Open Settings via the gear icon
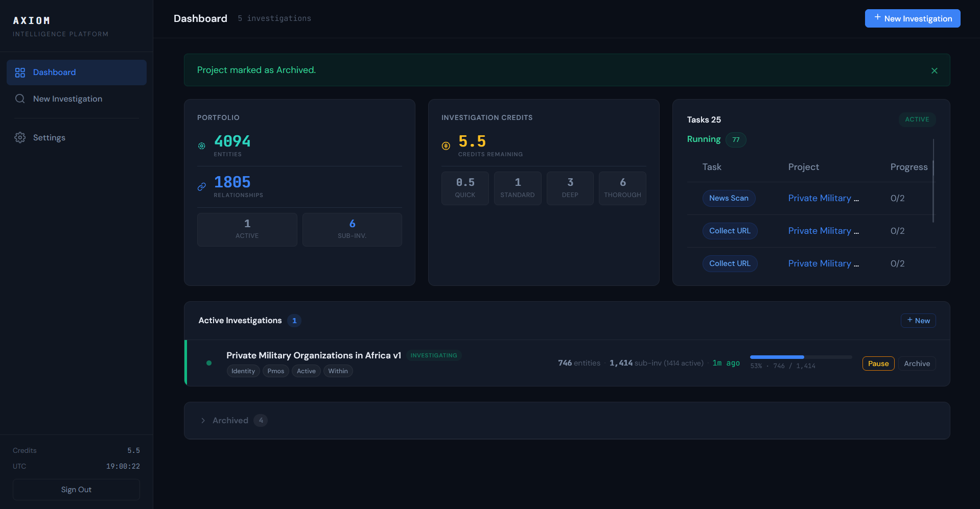Image resolution: width=980 pixels, height=509 pixels. pyautogui.click(x=20, y=137)
